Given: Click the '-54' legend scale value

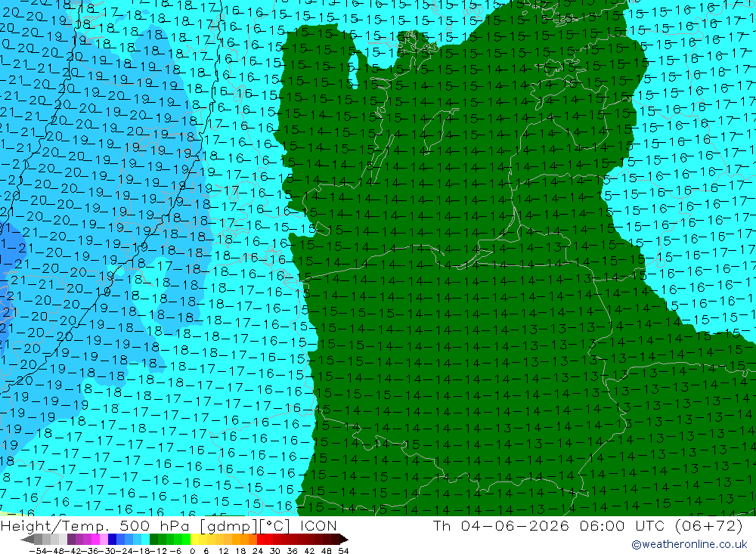Looking at the screenshot, I should pos(38,551).
